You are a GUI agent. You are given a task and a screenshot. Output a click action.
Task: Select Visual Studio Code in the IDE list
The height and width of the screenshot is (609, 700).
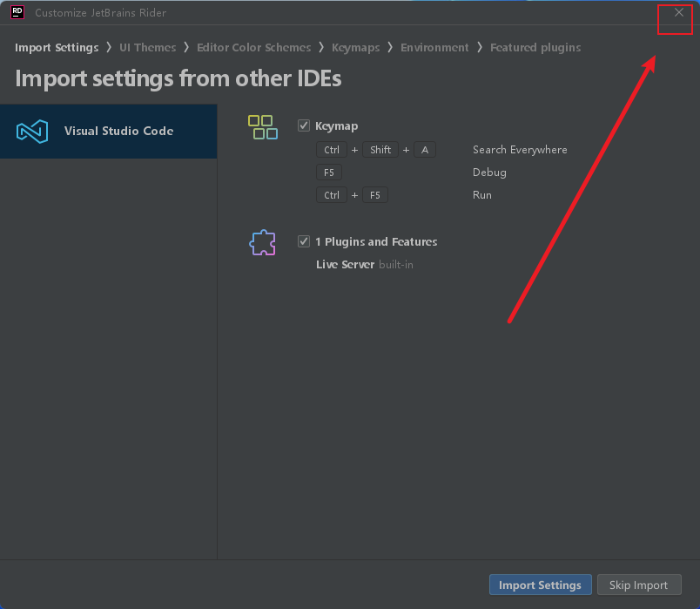pyautogui.click(x=109, y=132)
